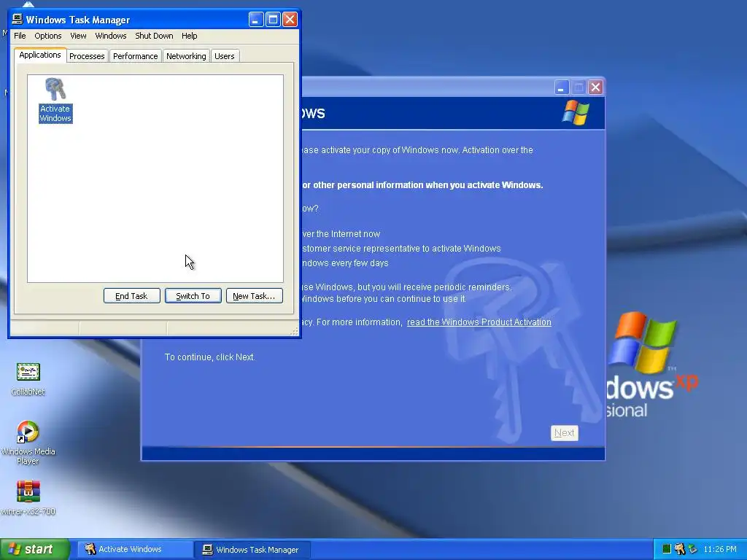
Task: Click the Task Manager resize grip corner
Action: (x=295, y=332)
